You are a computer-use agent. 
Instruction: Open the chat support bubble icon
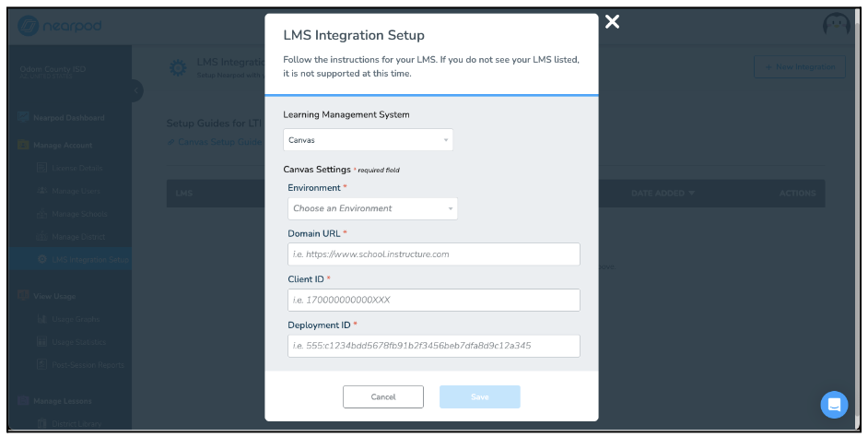pos(834,405)
